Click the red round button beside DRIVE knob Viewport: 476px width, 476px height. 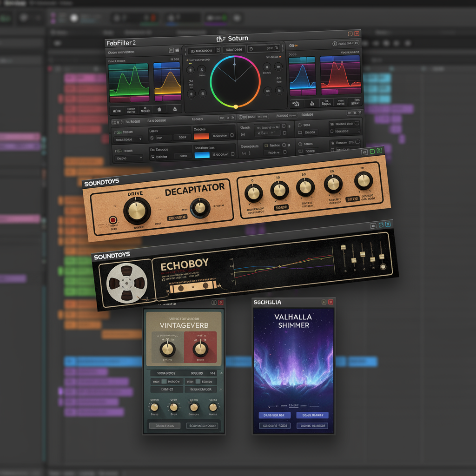(113, 220)
